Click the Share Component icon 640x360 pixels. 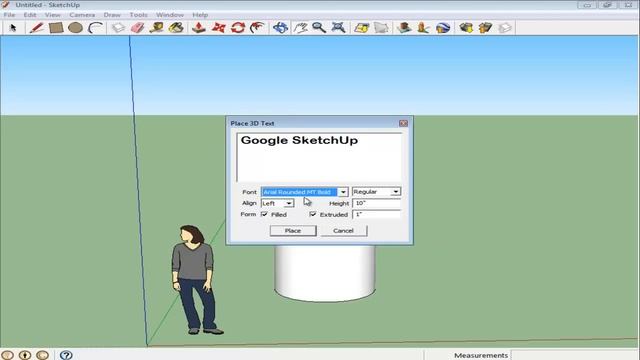(x=505, y=28)
